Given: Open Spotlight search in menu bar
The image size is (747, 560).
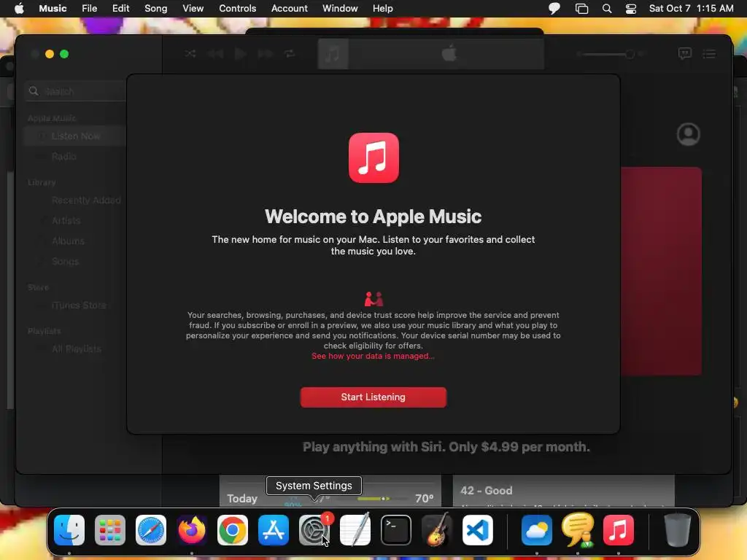Looking at the screenshot, I should 607,9.
